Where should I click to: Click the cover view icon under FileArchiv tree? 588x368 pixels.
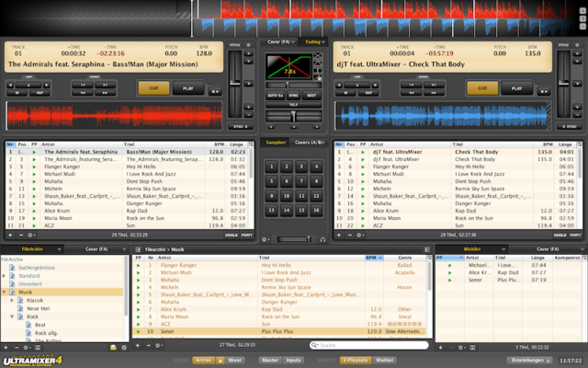(x=38, y=348)
